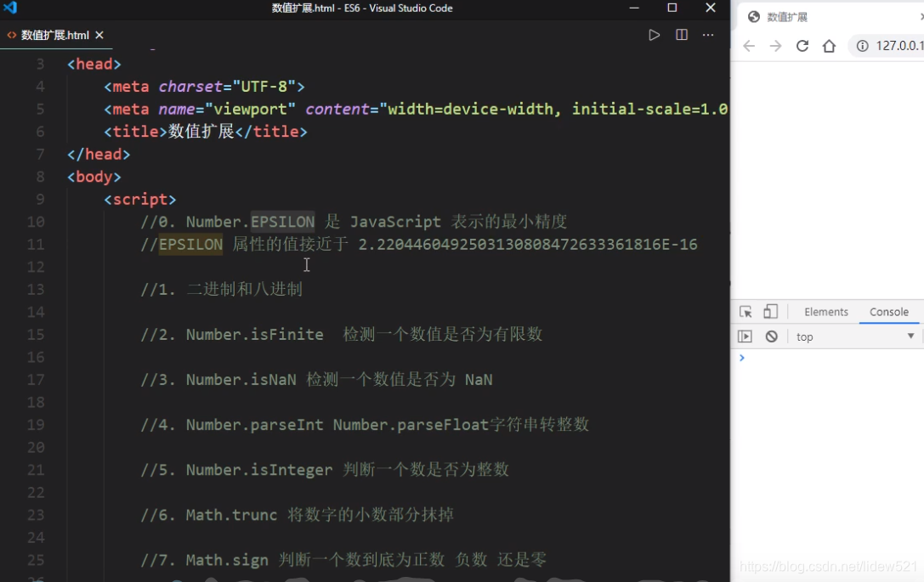Click the <body> tag on line 8
This screenshot has width=924, height=582.
pos(94,177)
